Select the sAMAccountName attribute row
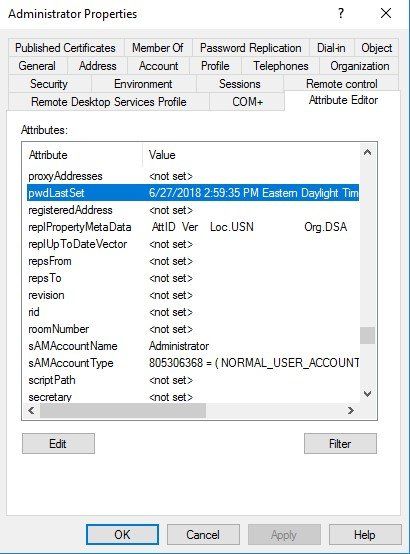 click(193, 346)
